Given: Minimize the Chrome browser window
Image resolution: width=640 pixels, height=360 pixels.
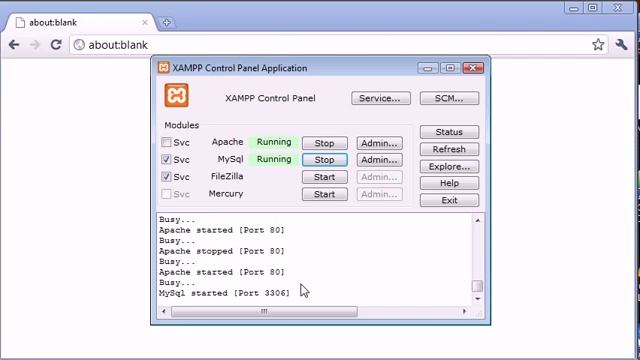Looking at the screenshot, I should [573, 8].
